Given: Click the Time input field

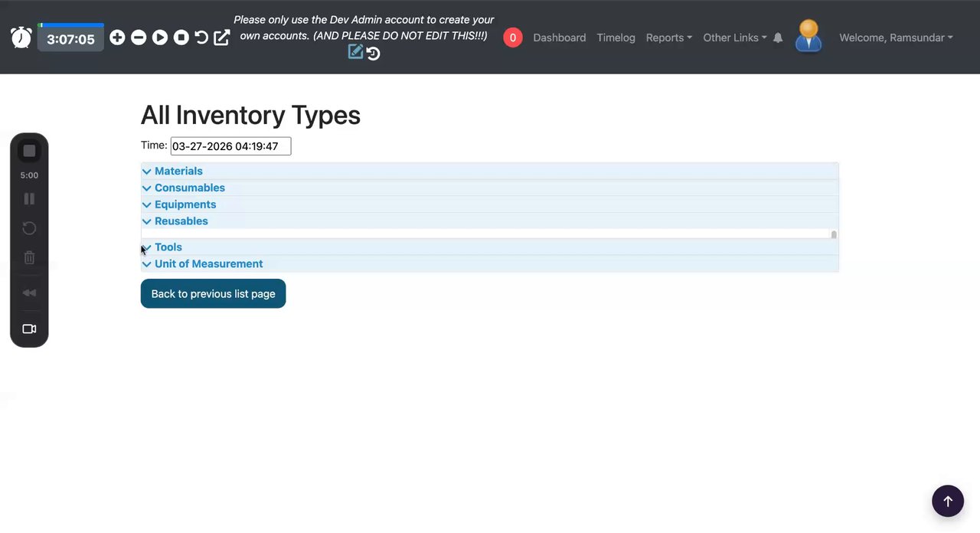Looking at the screenshot, I should [x=230, y=146].
